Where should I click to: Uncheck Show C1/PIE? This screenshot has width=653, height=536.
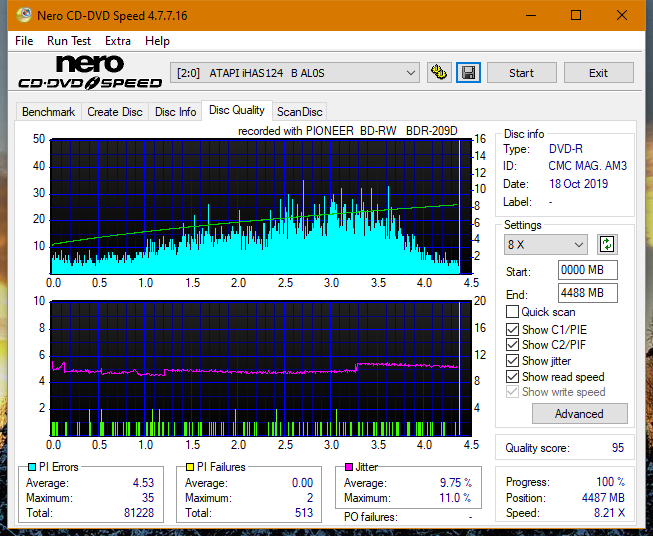(x=512, y=329)
